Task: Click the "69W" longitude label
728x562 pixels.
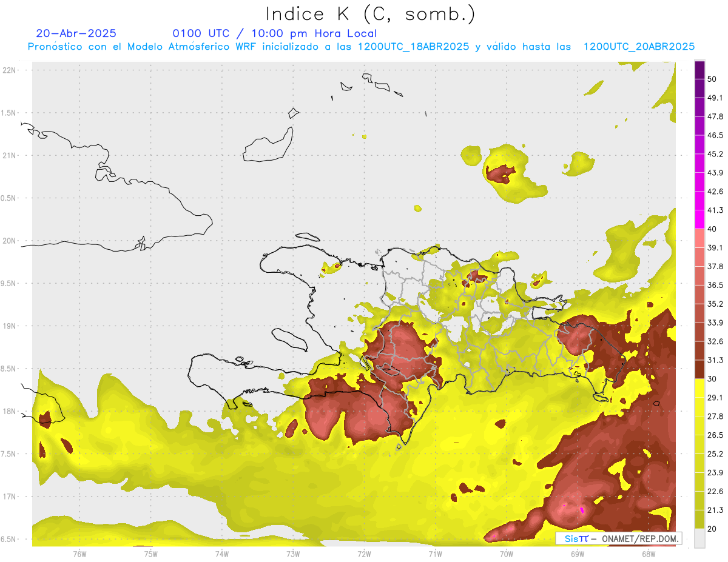Action: [578, 554]
